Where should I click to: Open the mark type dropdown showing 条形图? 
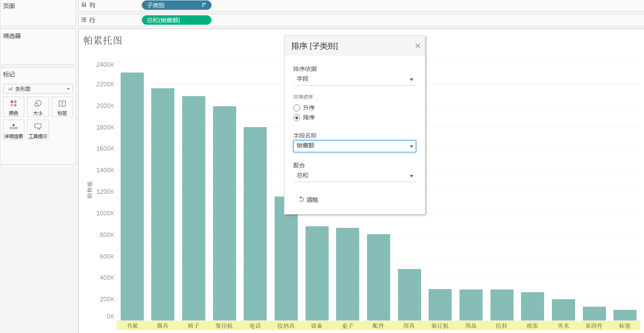click(38, 89)
